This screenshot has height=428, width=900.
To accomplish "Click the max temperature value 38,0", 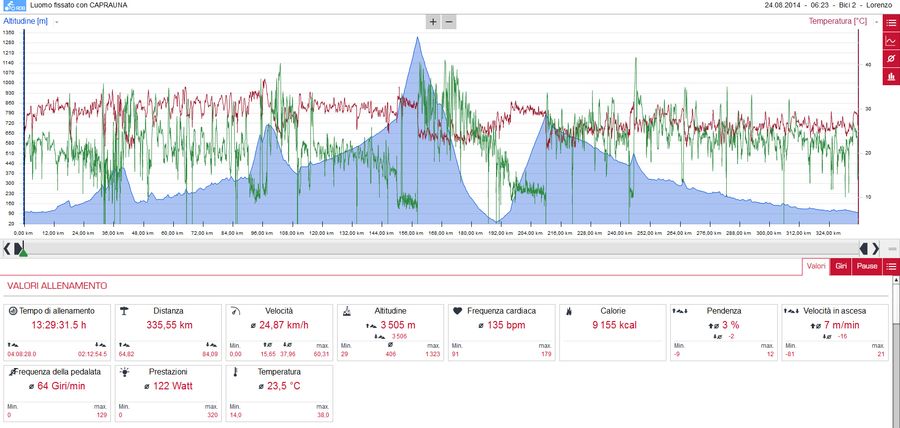I will (324, 415).
